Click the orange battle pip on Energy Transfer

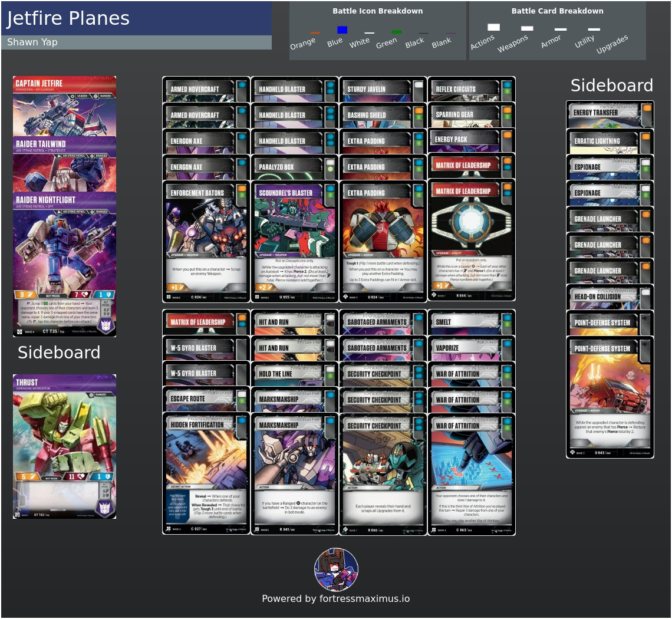pos(646,108)
